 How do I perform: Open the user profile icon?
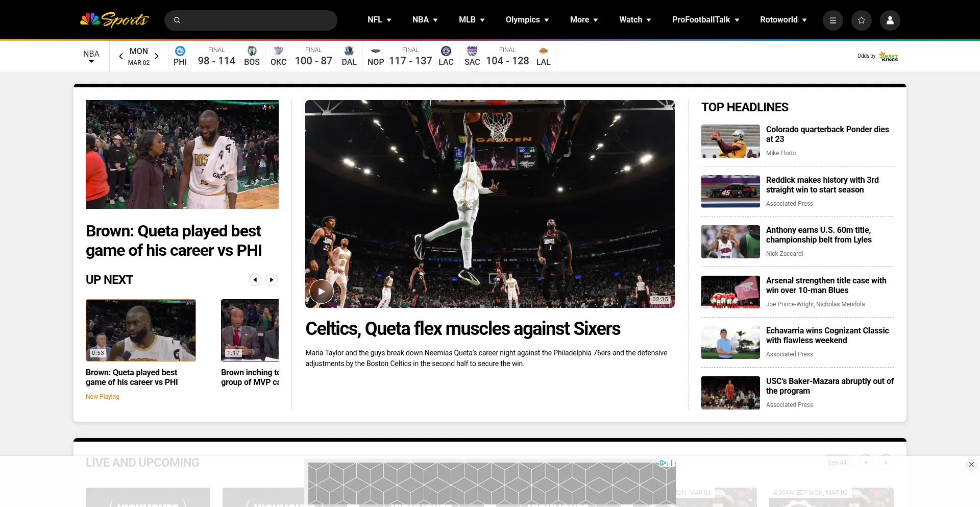(890, 20)
